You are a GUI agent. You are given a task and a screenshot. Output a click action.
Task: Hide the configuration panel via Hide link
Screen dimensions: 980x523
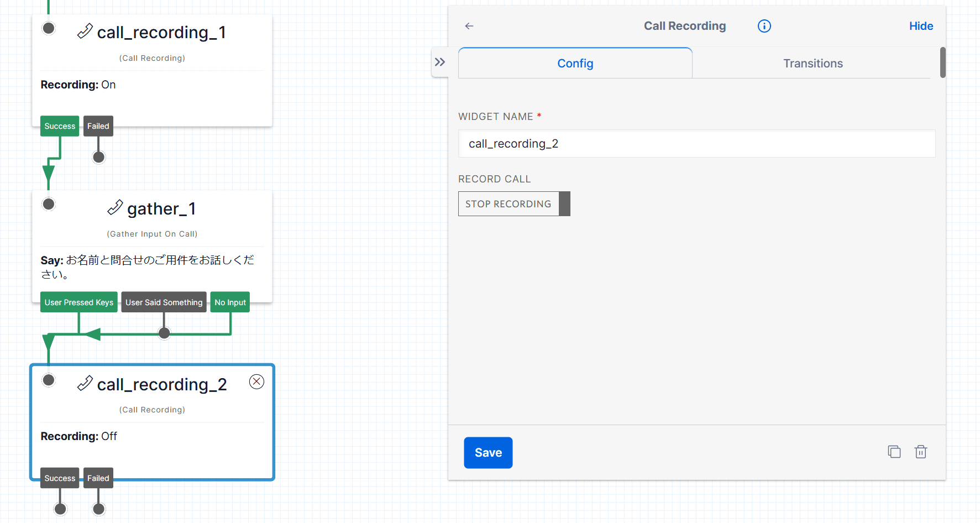921,26
